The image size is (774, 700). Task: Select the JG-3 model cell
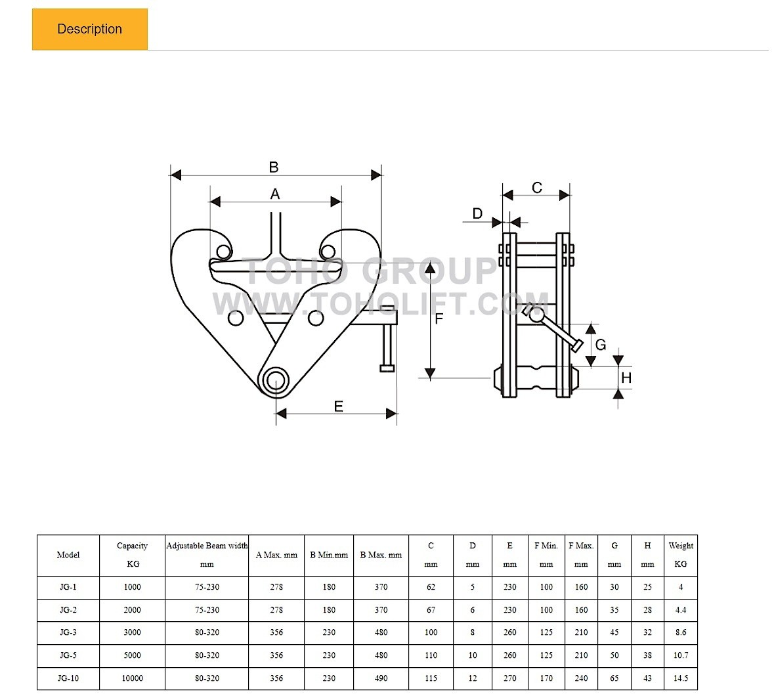68,632
